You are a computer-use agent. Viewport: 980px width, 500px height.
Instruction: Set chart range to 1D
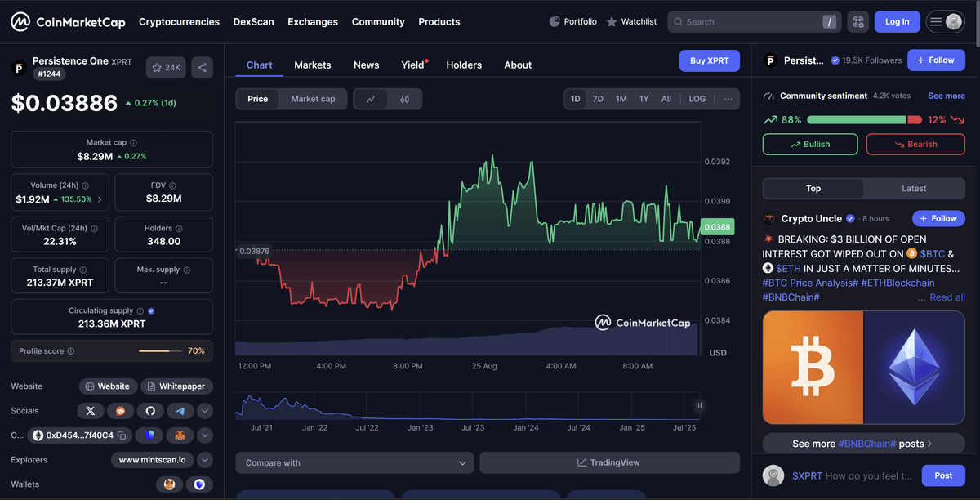(x=576, y=99)
